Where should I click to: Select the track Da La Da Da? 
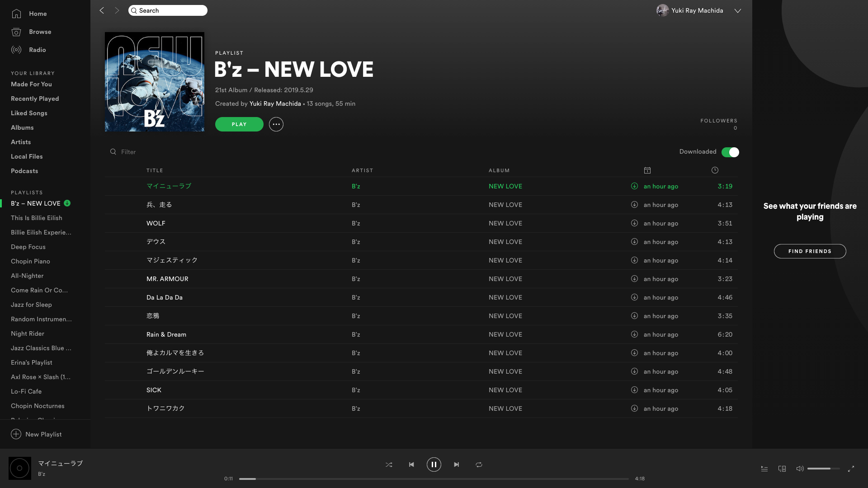[165, 297]
